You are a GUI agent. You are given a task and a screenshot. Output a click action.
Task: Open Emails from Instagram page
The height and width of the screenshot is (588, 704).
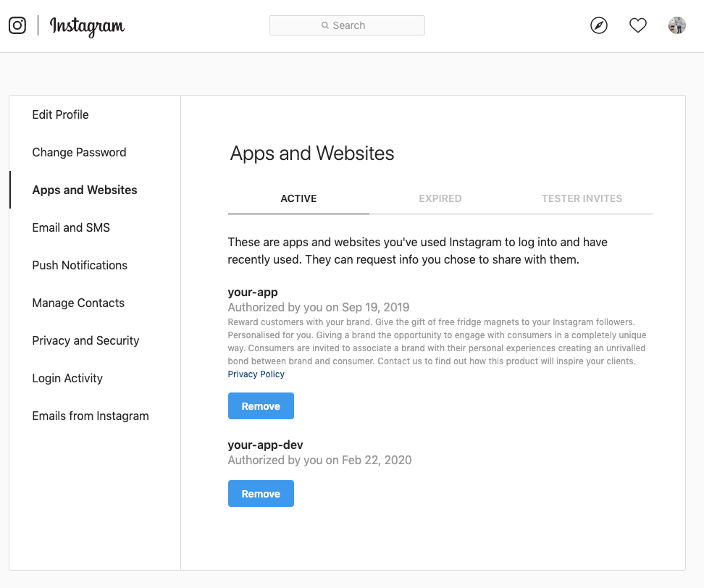click(91, 416)
